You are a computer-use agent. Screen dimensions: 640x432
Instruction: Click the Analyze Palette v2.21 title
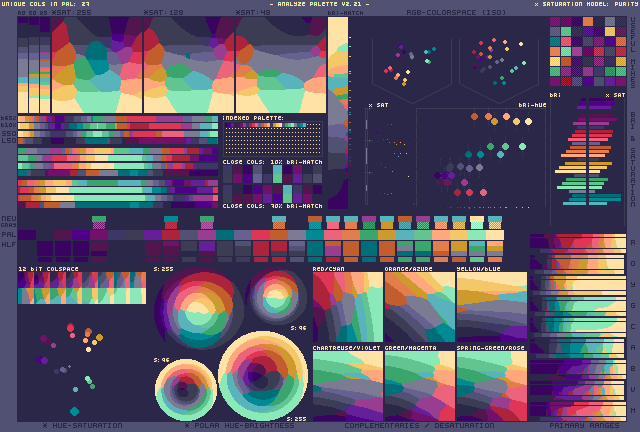tap(319, 4)
